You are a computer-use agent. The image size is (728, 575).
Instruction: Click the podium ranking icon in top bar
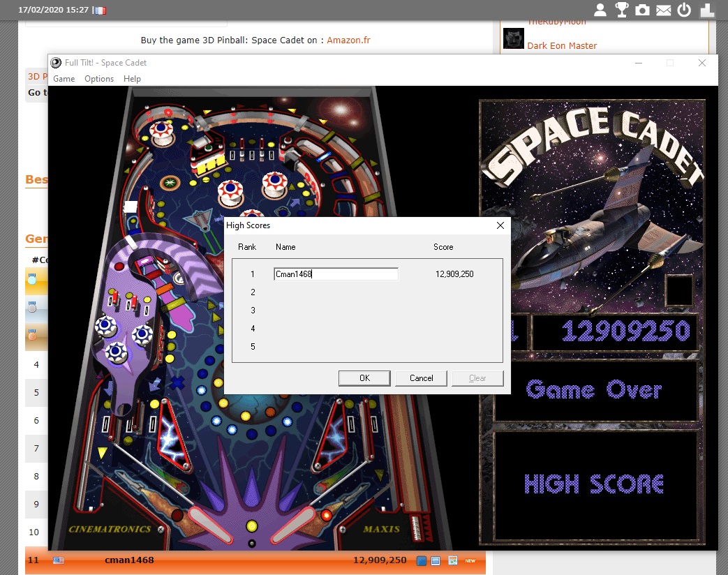coord(707,10)
